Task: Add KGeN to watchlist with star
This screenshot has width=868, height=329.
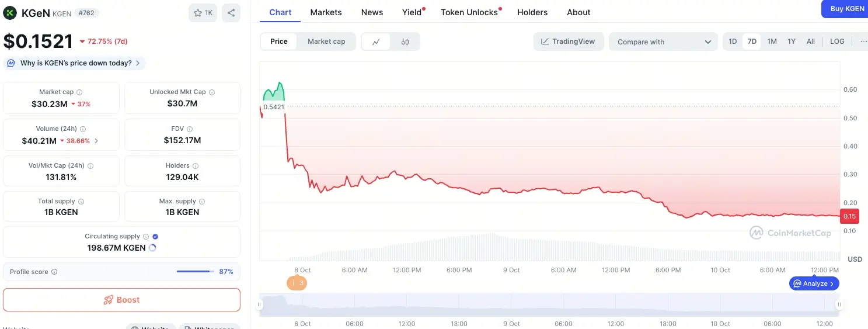Action: point(203,13)
